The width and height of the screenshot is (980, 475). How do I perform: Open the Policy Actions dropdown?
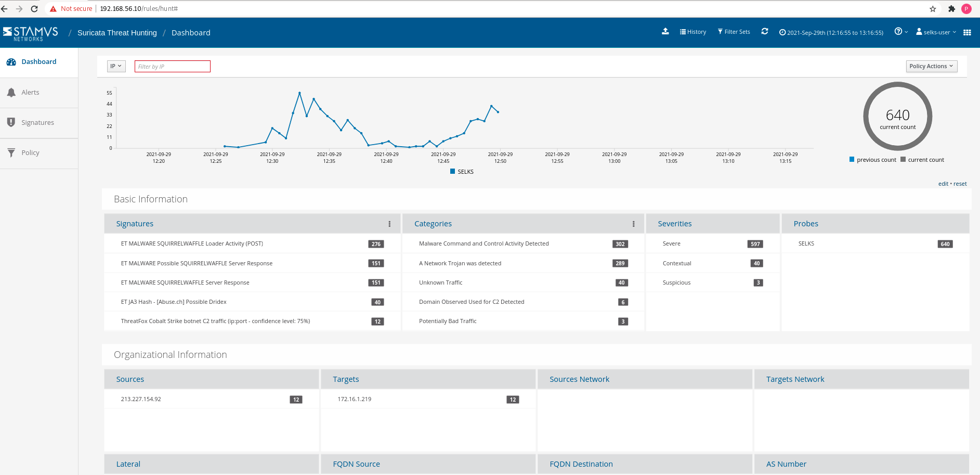931,66
